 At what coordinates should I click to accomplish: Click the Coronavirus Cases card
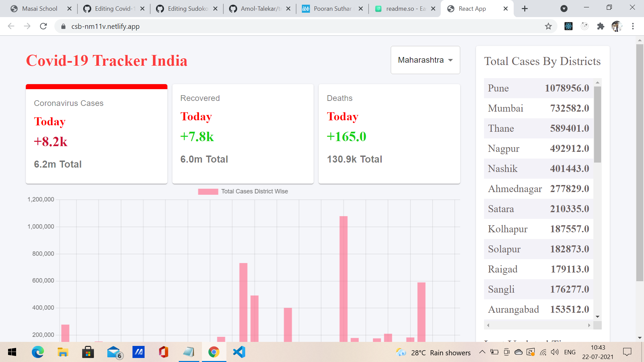point(97,134)
